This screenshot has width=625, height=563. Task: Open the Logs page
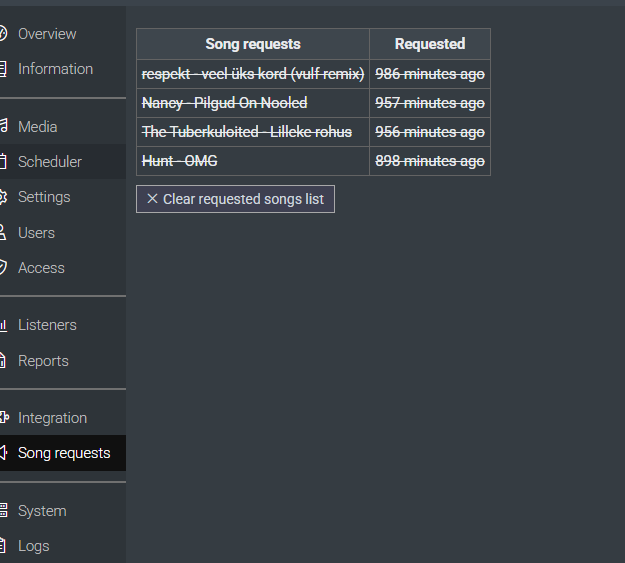pyautogui.click(x=33, y=546)
